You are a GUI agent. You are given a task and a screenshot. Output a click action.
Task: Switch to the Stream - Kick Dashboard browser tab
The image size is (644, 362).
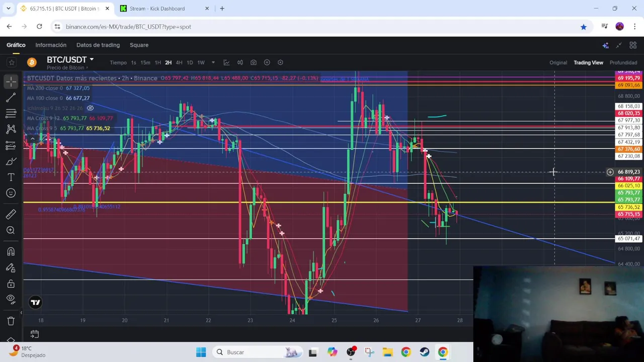[165, 9]
